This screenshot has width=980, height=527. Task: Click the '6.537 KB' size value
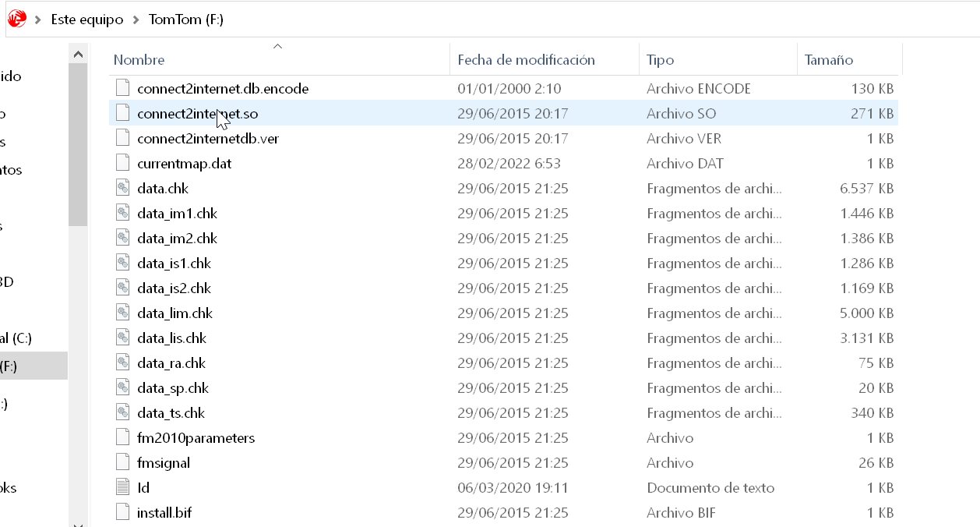867,188
